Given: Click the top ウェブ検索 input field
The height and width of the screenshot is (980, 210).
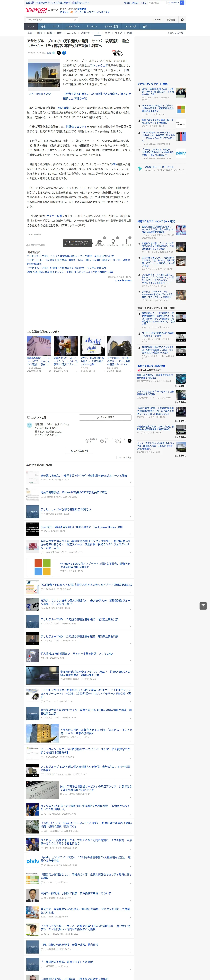Looking at the screenshot, I should (157, 3).
